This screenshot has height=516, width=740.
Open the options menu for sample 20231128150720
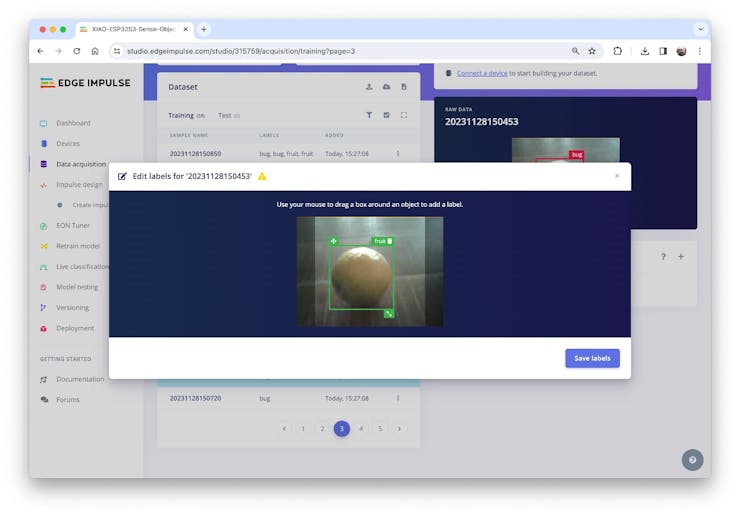[398, 398]
